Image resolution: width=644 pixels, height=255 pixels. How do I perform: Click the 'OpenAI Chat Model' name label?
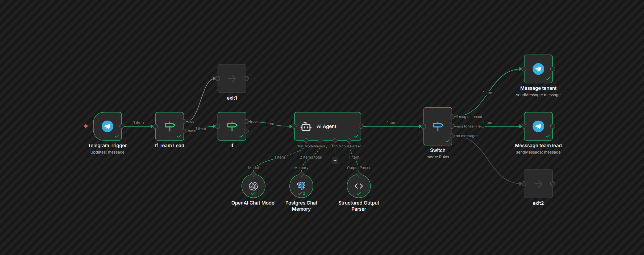point(254,203)
